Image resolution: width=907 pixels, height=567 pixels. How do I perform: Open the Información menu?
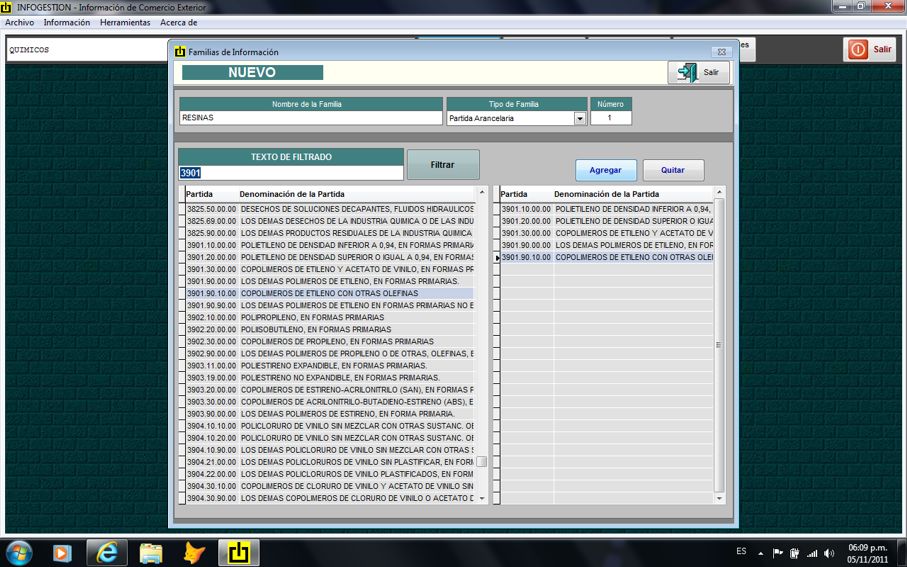67,22
